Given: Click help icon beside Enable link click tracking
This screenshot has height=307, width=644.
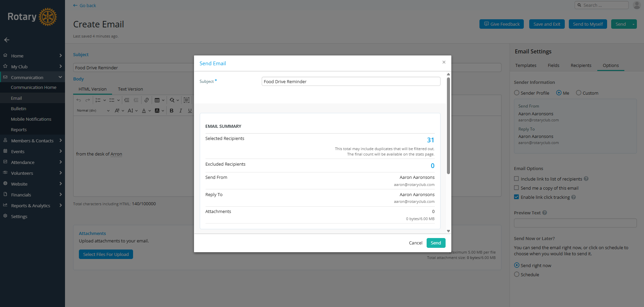Looking at the screenshot, I should coord(574,197).
